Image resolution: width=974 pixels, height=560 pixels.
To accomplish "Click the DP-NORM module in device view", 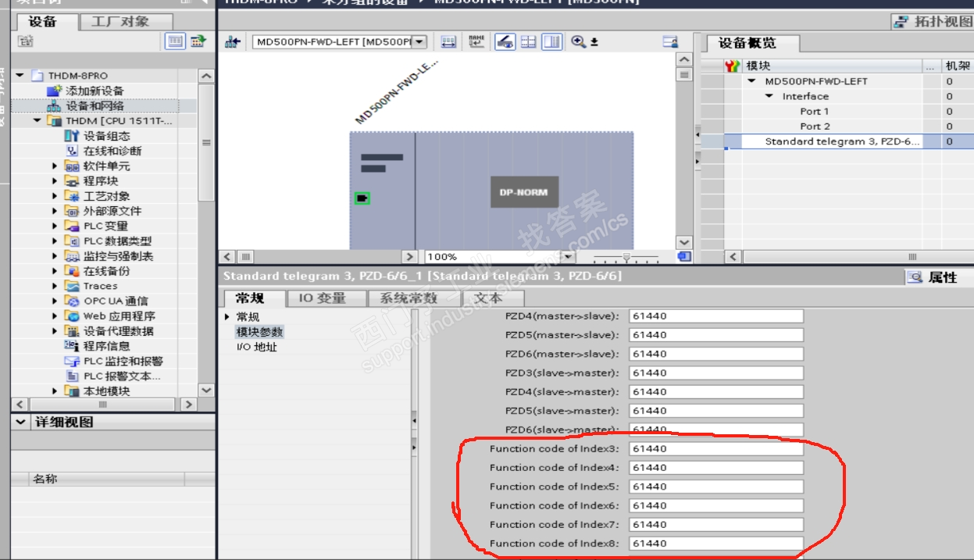I will tap(524, 192).
